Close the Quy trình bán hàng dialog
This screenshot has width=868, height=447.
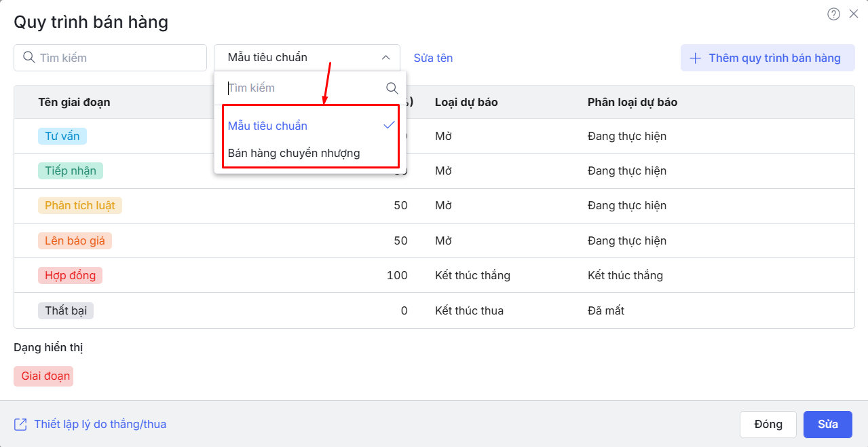(x=854, y=14)
